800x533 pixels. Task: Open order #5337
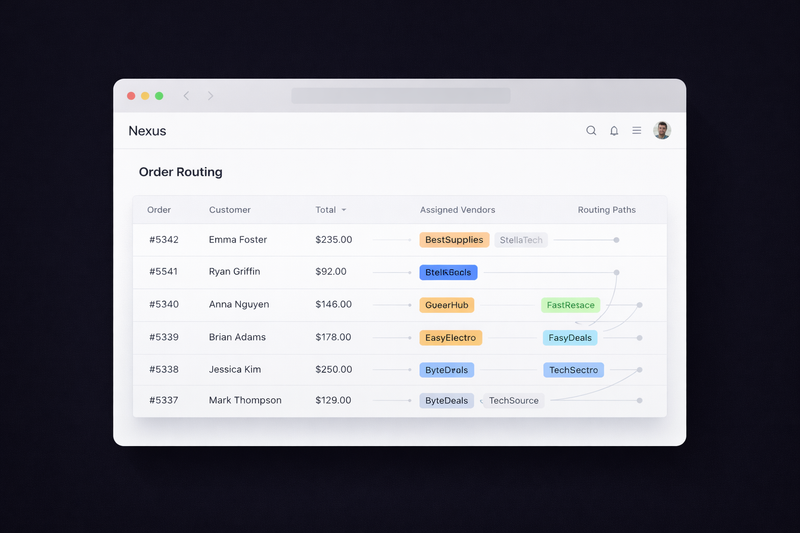point(163,400)
